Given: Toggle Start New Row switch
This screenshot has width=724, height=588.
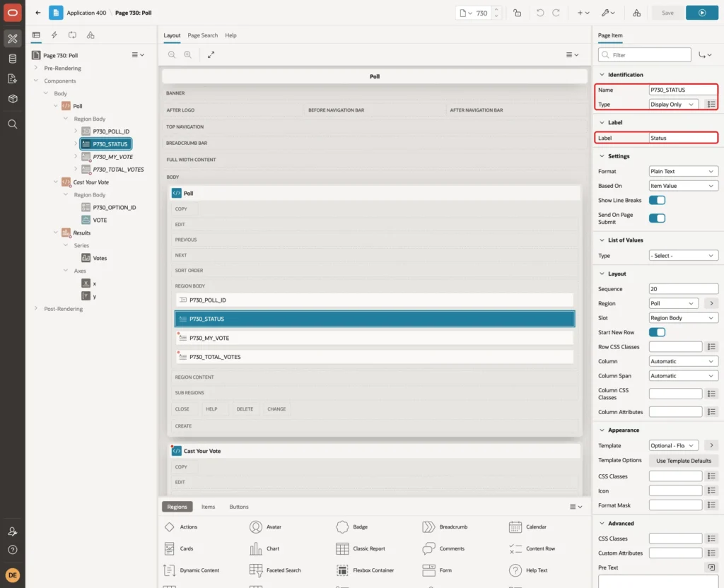Looking at the screenshot, I should [x=657, y=332].
